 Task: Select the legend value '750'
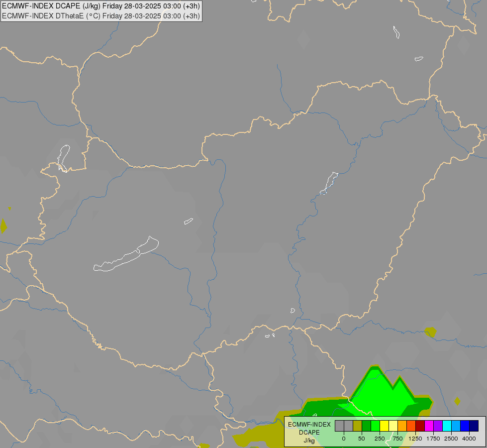397,439
